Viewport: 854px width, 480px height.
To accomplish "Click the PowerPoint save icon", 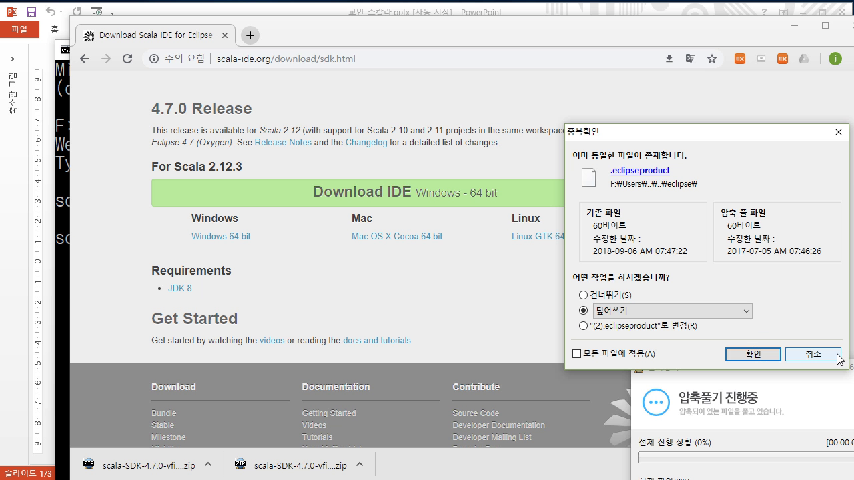I will coord(31,11).
